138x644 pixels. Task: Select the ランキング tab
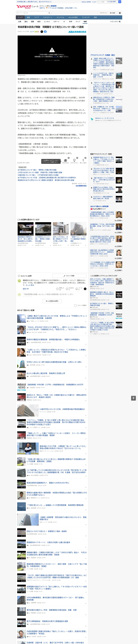86,17
